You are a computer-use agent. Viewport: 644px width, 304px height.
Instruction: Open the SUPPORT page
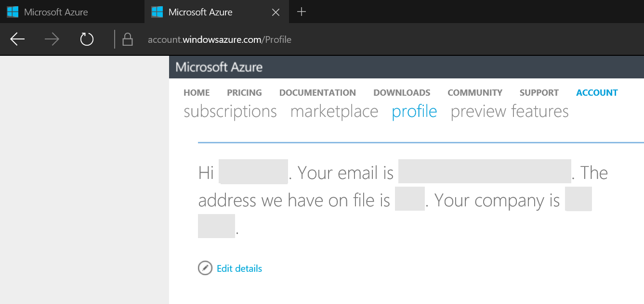click(x=539, y=93)
